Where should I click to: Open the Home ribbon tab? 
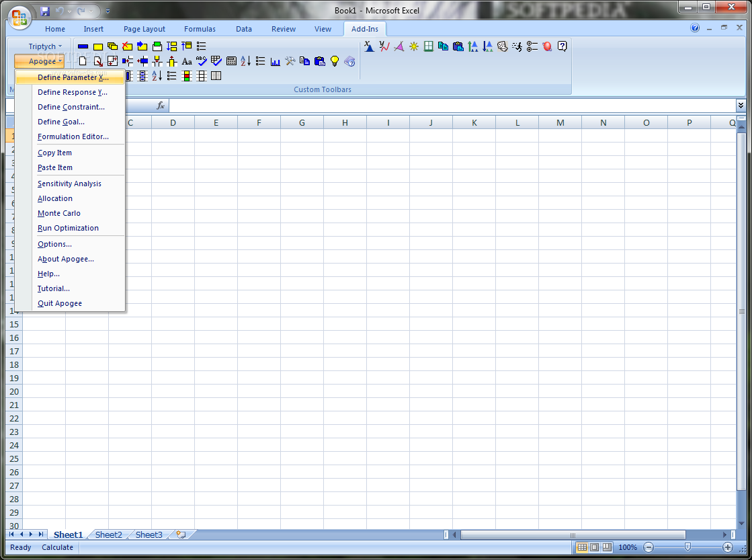point(55,29)
